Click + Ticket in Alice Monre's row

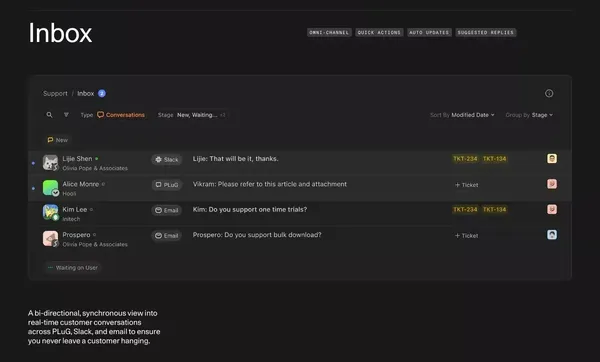click(466, 185)
